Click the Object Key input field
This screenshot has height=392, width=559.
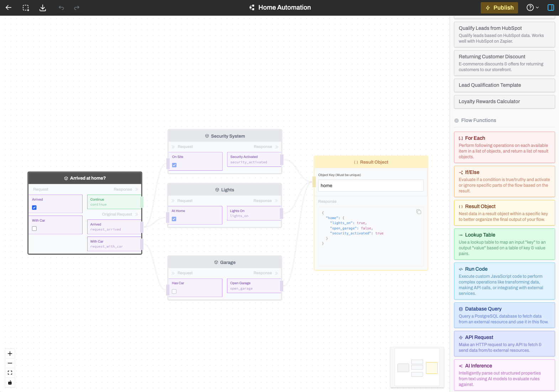pos(371,186)
